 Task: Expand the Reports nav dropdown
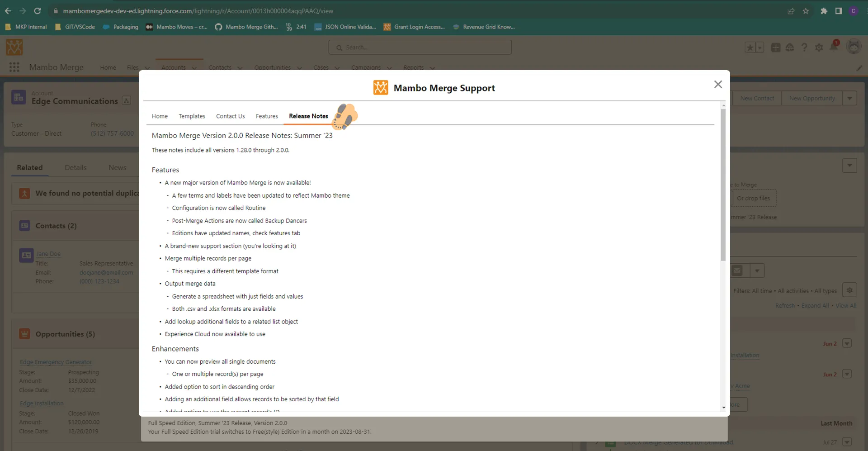pyautogui.click(x=432, y=68)
